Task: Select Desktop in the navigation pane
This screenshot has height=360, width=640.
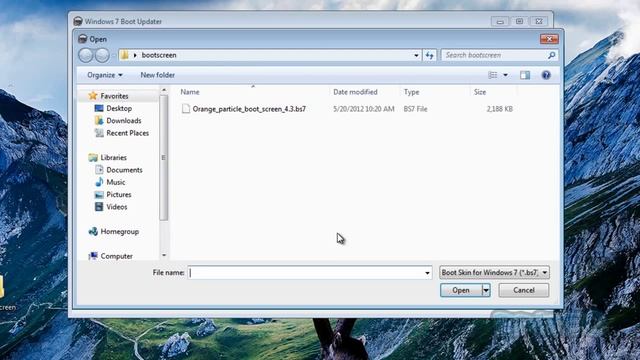Action: [119, 108]
